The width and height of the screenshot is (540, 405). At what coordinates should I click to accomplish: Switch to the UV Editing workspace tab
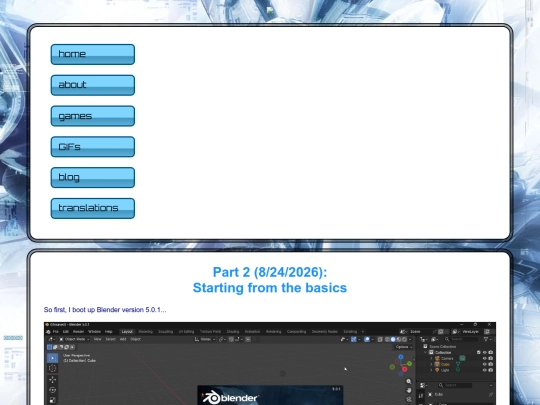pos(186,332)
